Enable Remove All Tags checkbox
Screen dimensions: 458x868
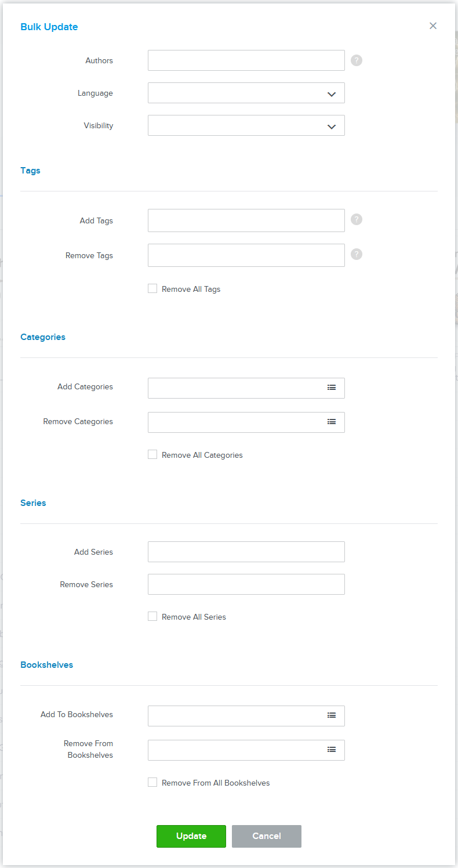(152, 288)
